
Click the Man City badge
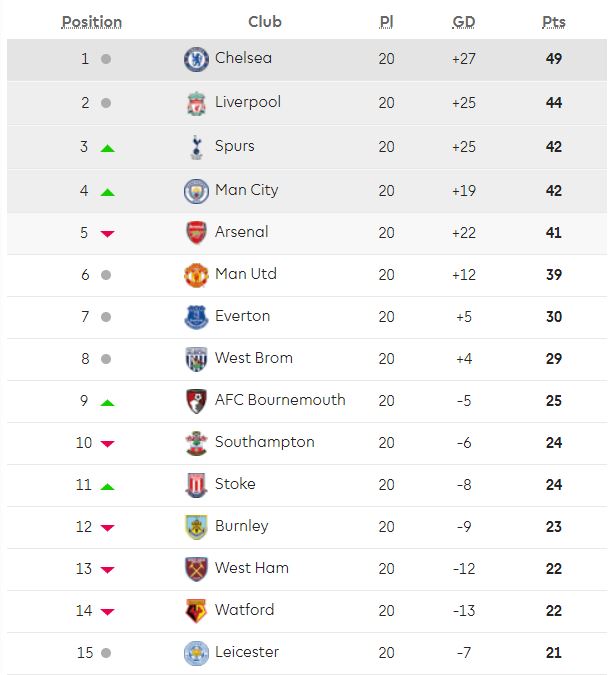click(196, 191)
